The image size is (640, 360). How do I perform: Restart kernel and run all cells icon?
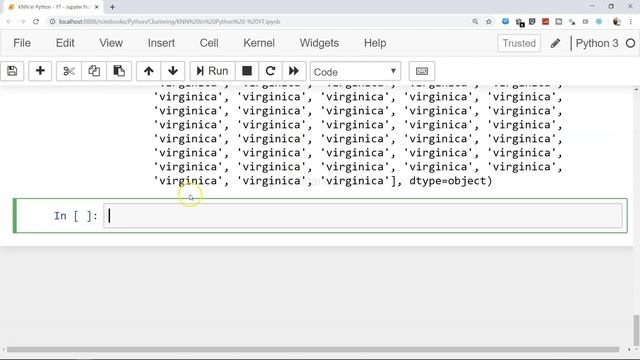pos(294,71)
